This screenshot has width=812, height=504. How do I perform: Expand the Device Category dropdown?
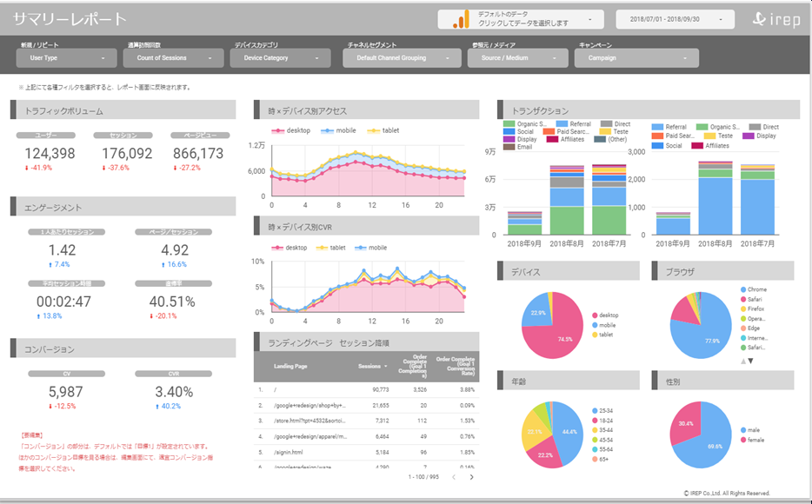pyautogui.click(x=280, y=58)
